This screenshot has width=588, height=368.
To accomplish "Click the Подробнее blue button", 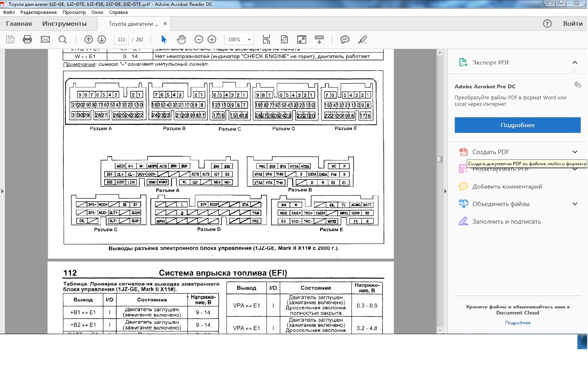I will pyautogui.click(x=517, y=125).
